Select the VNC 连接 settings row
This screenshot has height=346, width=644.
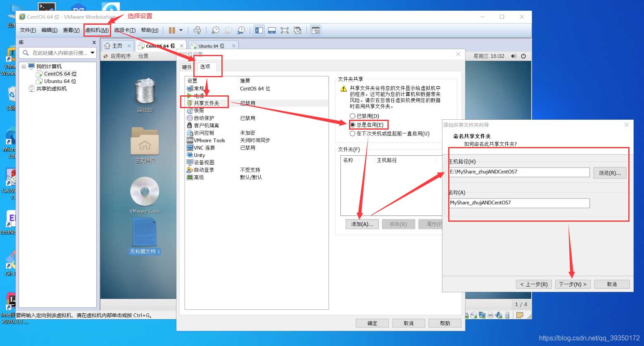point(256,148)
